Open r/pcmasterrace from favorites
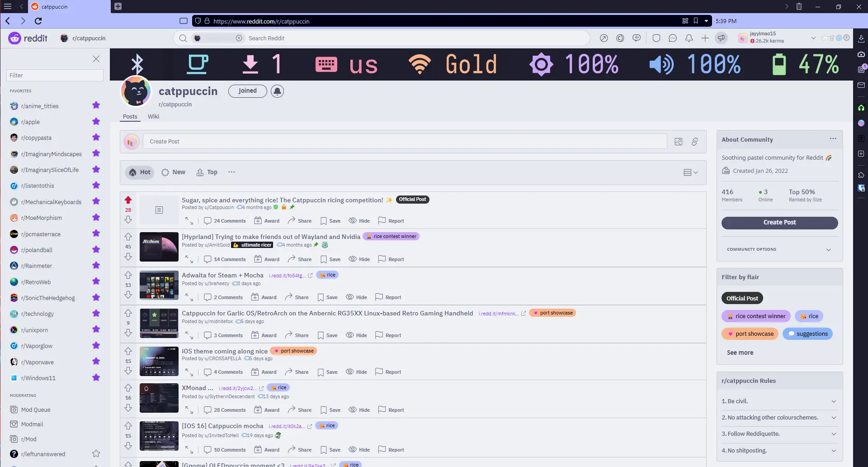Screen dimensions: 868x467 pos(41,234)
